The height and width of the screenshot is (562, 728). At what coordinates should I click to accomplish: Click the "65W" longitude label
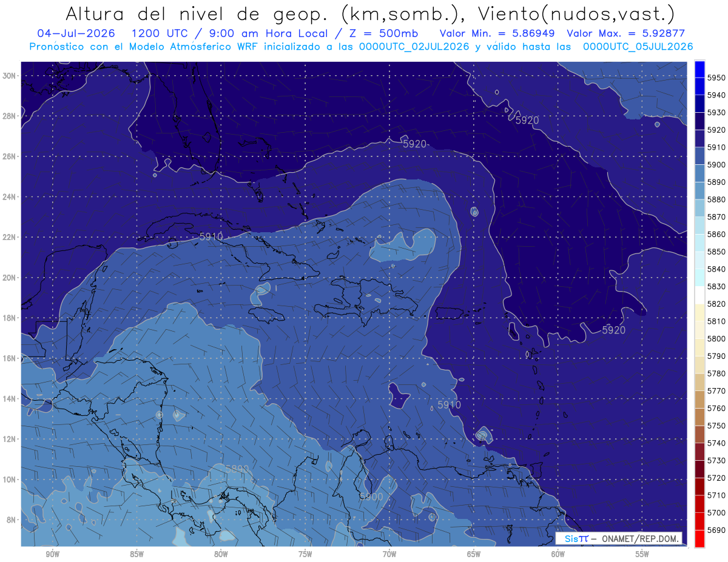[x=474, y=554]
